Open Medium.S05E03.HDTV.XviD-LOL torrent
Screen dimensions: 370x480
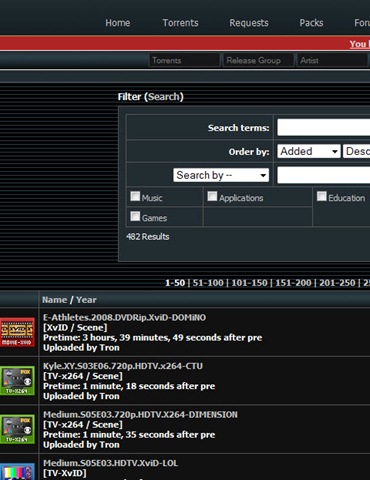[x=110, y=463]
